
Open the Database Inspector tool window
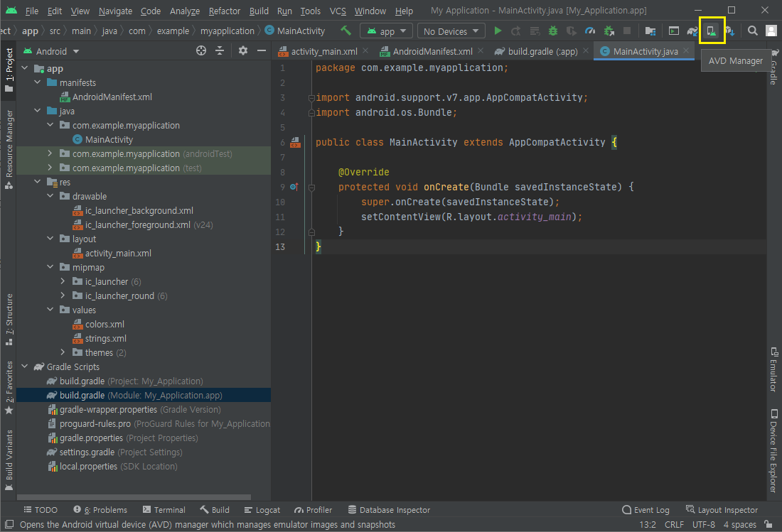click(389, 509)
